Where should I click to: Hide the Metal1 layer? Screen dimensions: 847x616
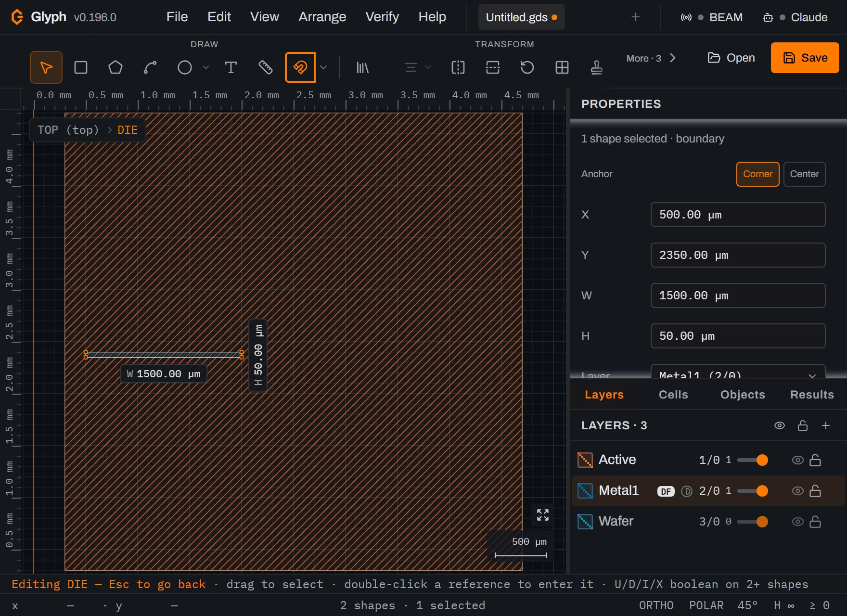coord(797,491)
